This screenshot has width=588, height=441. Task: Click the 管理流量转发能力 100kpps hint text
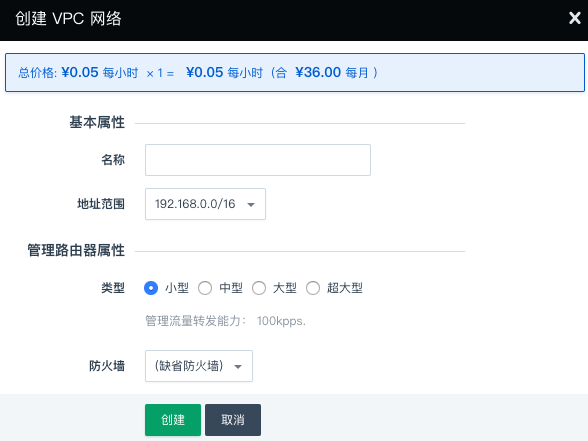[225, 321]
